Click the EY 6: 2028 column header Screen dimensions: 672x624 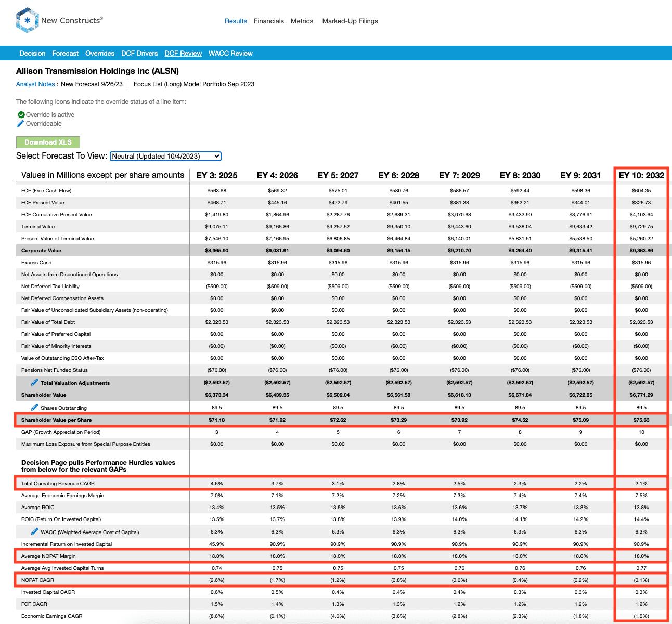point(399,176)
